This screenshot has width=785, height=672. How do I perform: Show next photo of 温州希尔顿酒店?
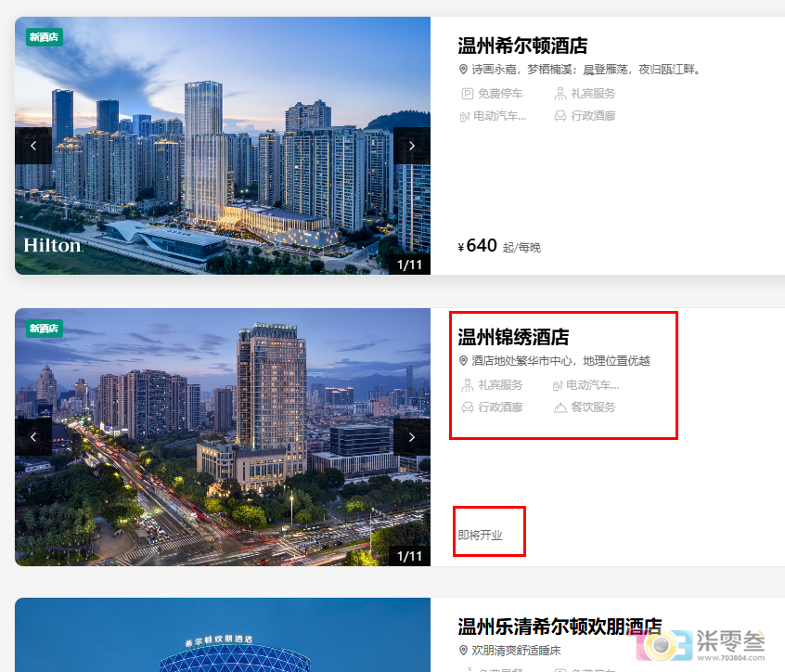pos(412,146)
